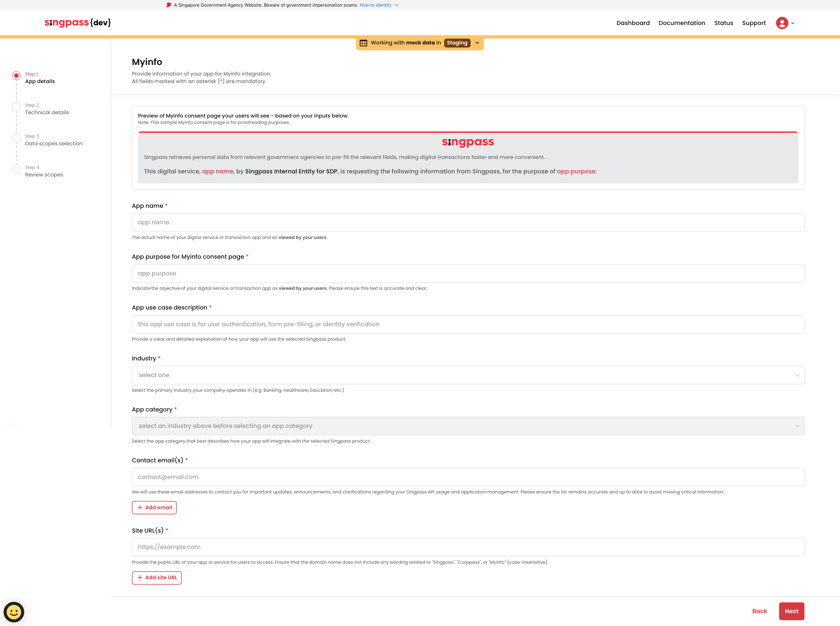Click plus icon on Add email
This screenshot has width=840, height=626.
(140, 507)
